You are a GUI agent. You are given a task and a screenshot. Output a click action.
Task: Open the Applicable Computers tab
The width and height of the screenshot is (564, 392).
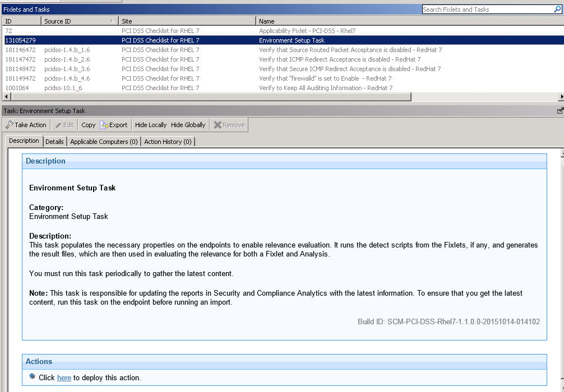[104, 141]
